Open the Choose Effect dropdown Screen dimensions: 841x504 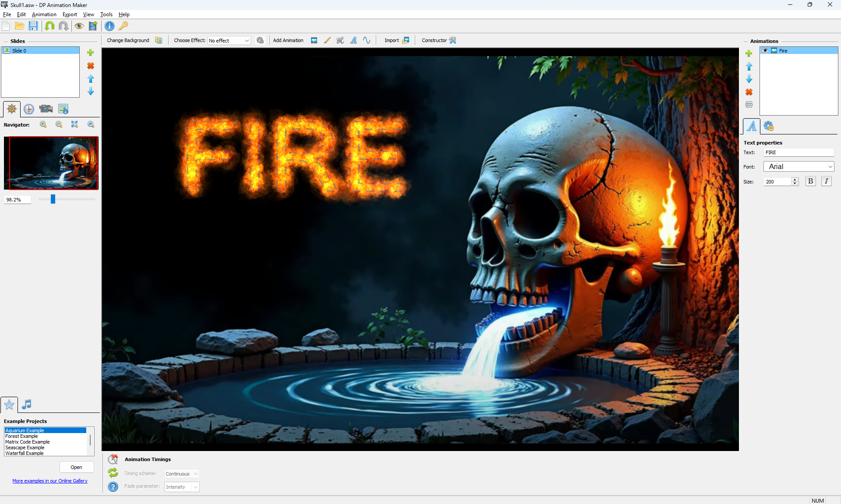pyautogui.click(x=229, y=41)
